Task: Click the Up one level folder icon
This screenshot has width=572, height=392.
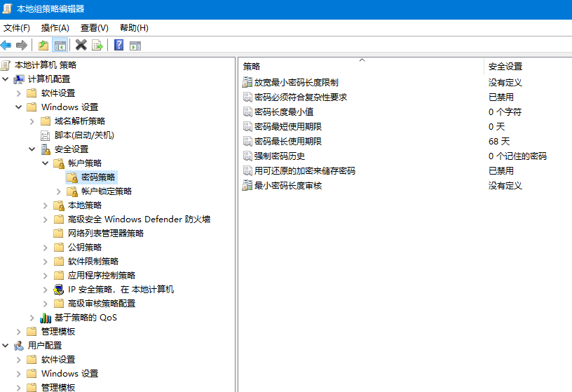Action: (x=43, y=46)
